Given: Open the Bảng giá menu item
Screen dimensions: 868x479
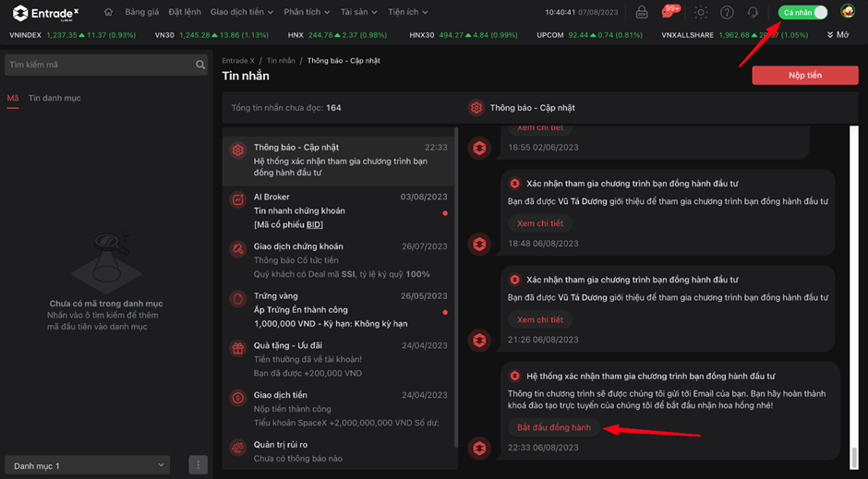Looking at the screenshot, I should point(141,12).
